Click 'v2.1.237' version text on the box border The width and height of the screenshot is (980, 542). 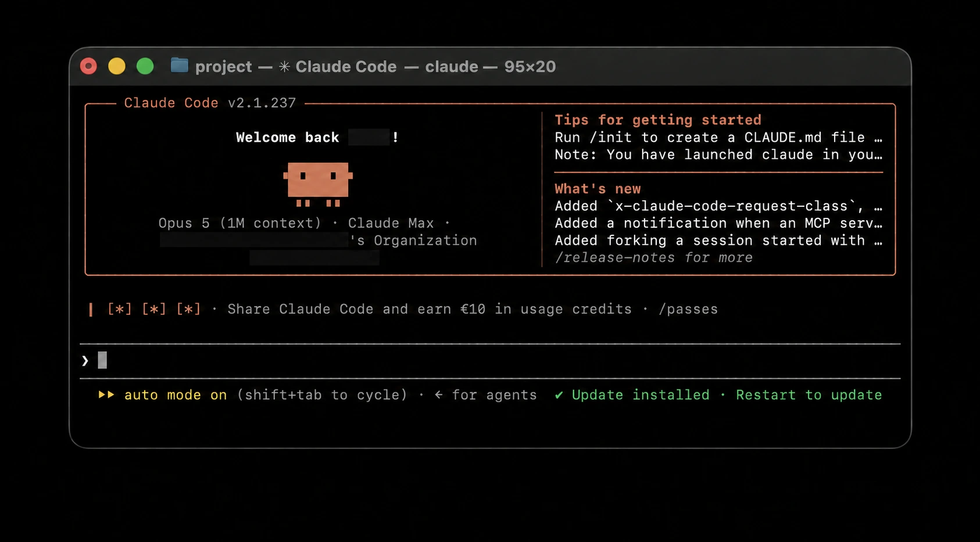(x=262, y=103)
